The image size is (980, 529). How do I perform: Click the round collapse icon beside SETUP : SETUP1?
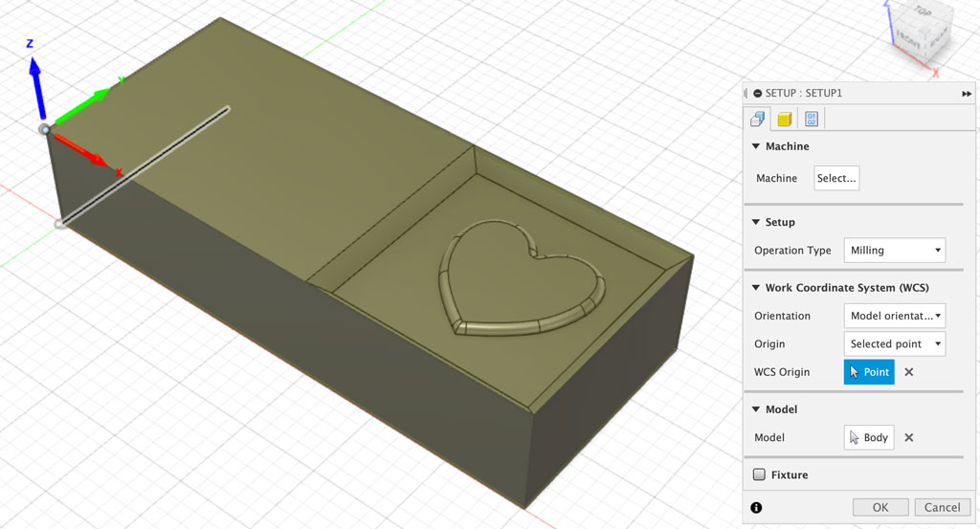pyautogui.click(x=758, y=94)
